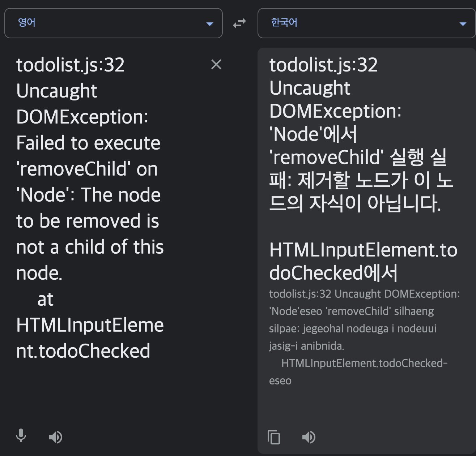Open the 영어 source language dropdown
The width and height of the screenshot is (476, 456).
(114, 23)
